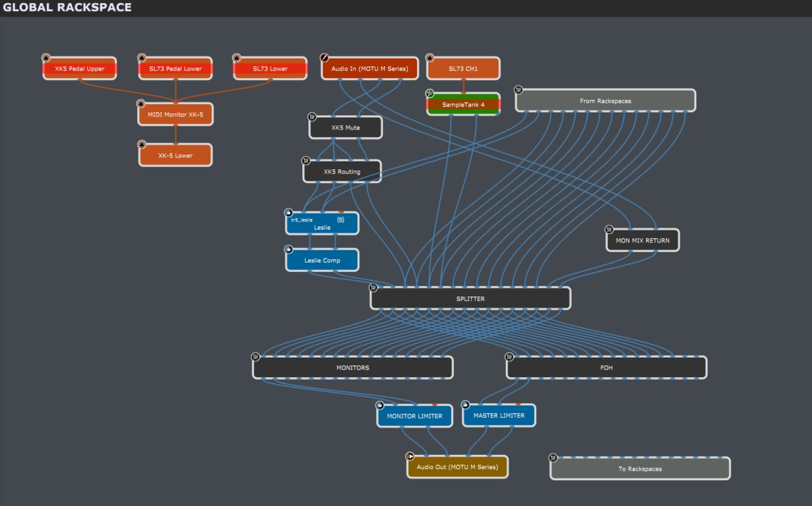Click the mixer icon on MON MIX RETURN block
Image resolution: width=812 pixels, height=506 pixels.
tap(609, 229)
